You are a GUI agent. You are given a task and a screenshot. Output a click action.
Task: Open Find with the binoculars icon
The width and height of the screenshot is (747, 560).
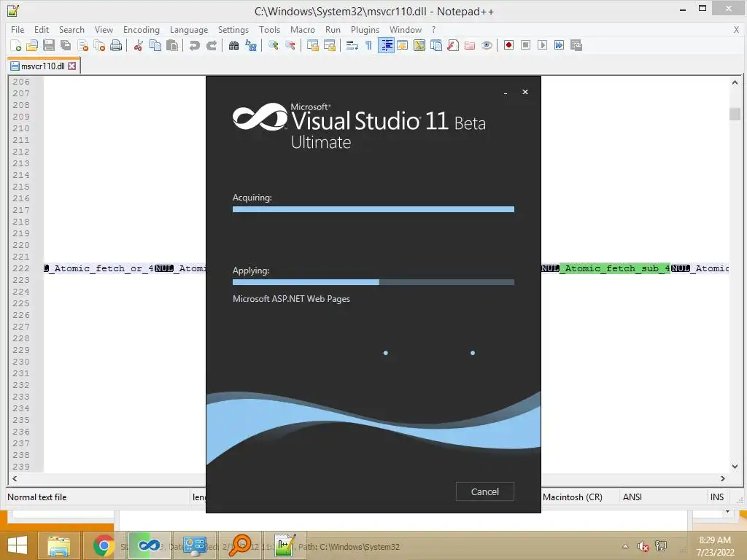[x=233, y=45]
